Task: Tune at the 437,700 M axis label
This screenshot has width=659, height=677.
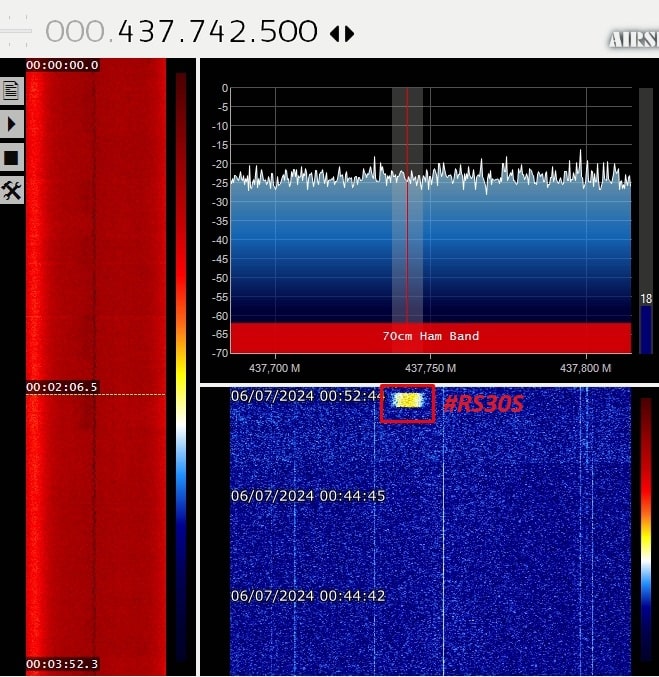Action: [275, 368]
